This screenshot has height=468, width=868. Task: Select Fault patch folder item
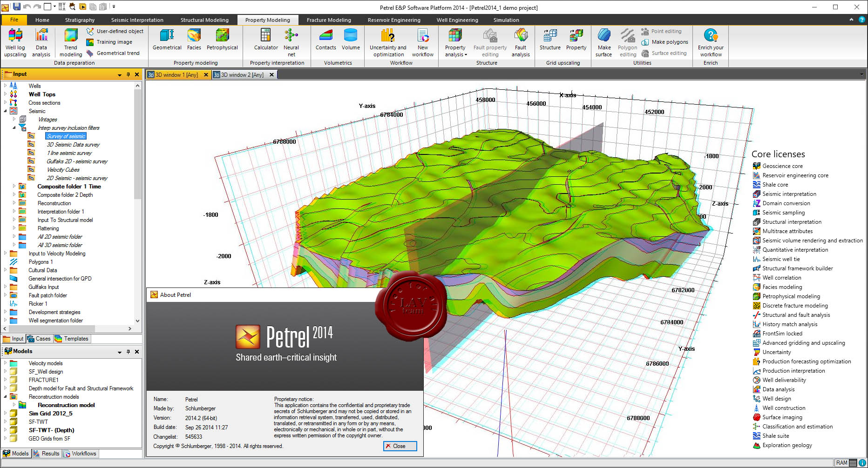pos(47,295)
